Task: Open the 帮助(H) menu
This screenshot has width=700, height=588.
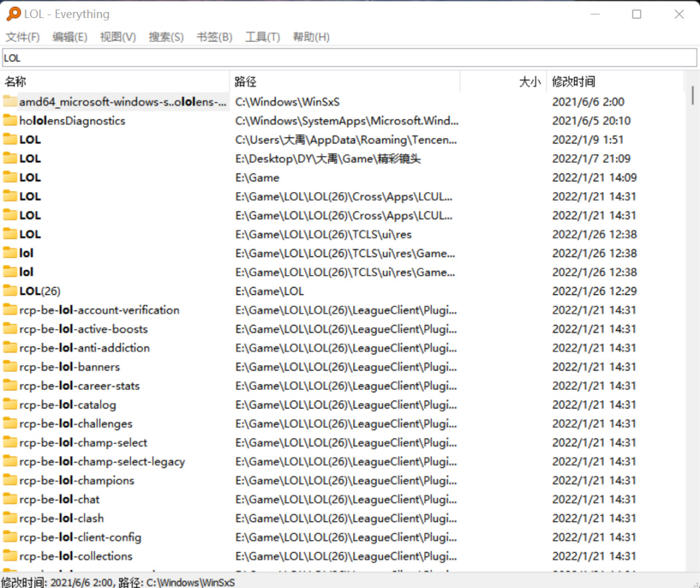Action: click(311, 37)
